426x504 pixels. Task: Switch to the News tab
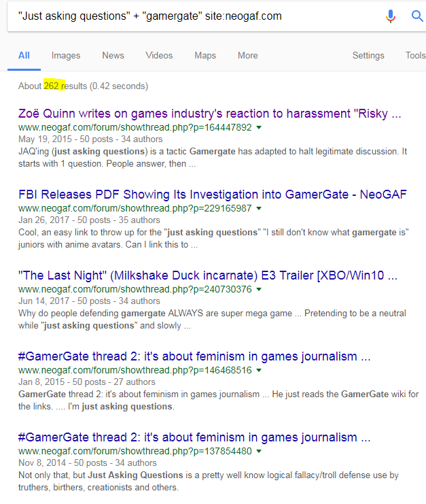coord(113,55)
